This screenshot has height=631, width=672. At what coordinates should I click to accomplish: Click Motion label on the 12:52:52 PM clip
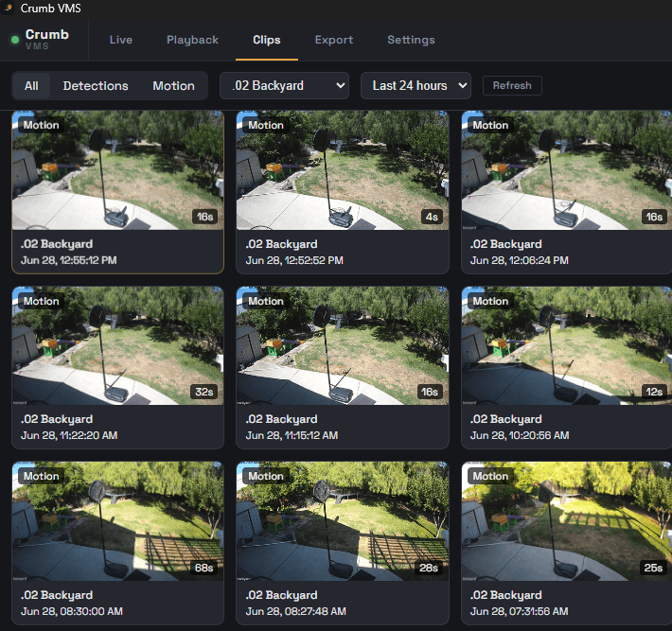[x=266, y=125]
